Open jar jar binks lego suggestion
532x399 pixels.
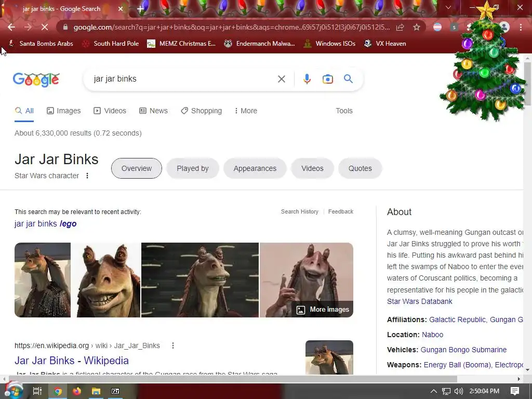(46, 224)
